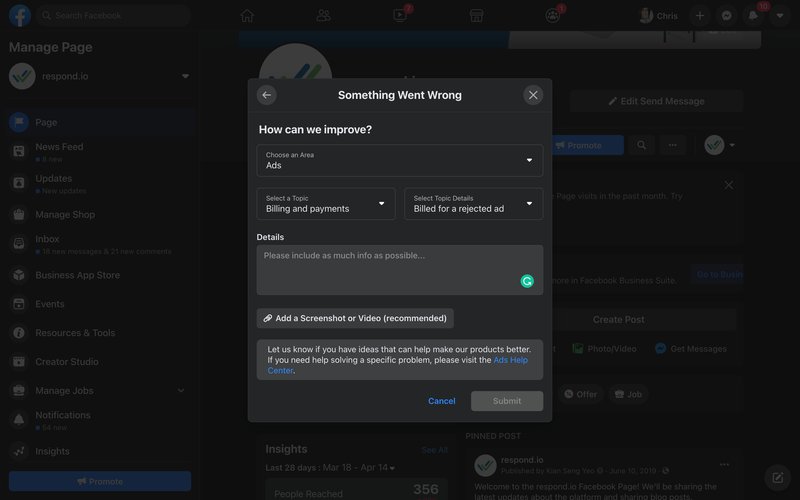Open the Marketplace icon in the top bar

coord(477,15)
